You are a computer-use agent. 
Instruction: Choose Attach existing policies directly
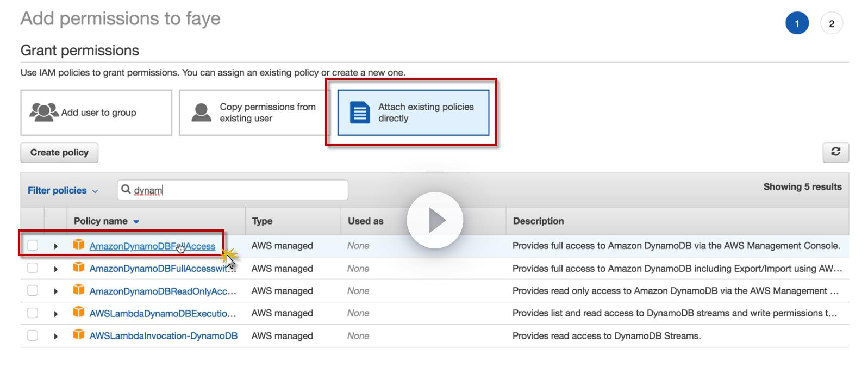point(413,113)
